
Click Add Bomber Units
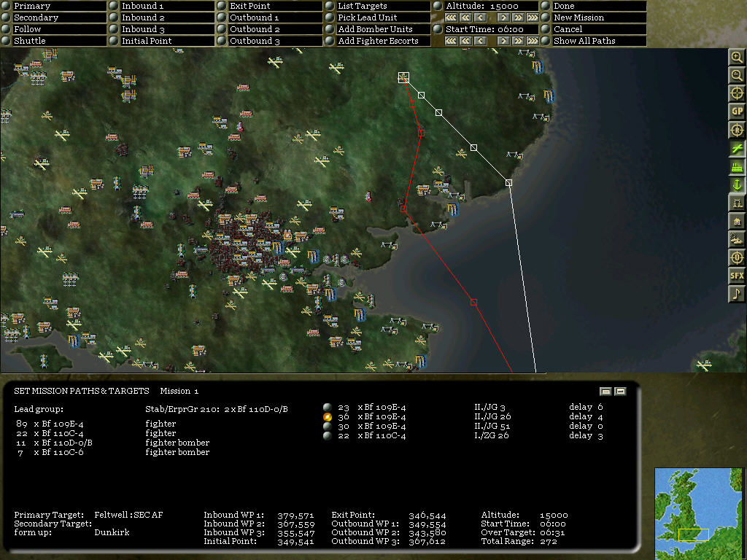[x=378, y=29]
